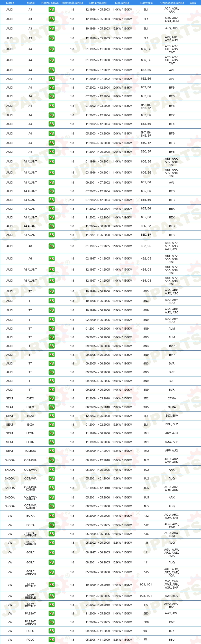
Task: Click the fuel icon for VW GOLF 08.1997 -> 06.2005
Action: 52,553
